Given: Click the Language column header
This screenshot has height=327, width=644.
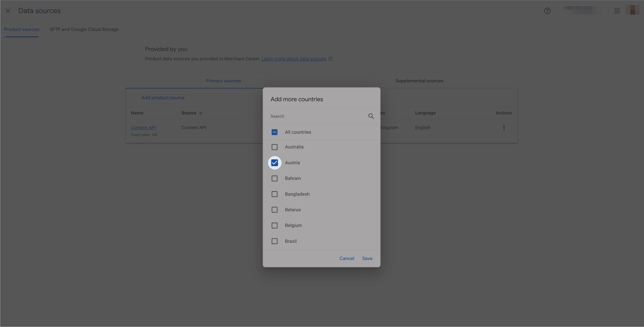Looking at the screenshot, I should (x=425, y=113).
